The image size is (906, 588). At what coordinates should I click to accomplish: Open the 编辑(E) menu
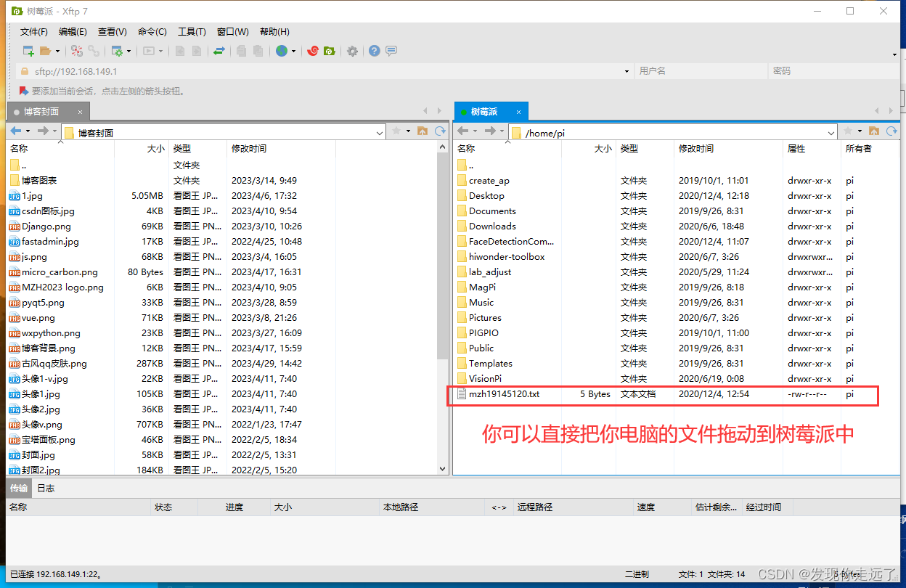coord(73,32)
